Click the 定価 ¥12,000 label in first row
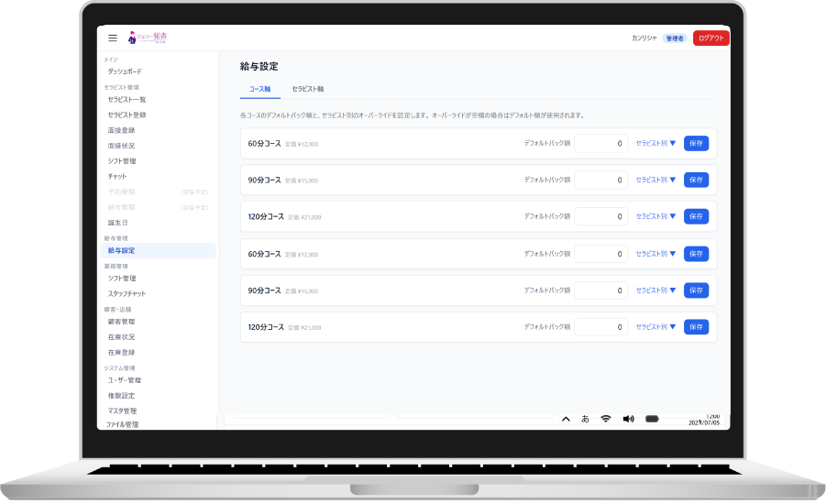This screenshot has height=504, width=826. tap(302, 144)
